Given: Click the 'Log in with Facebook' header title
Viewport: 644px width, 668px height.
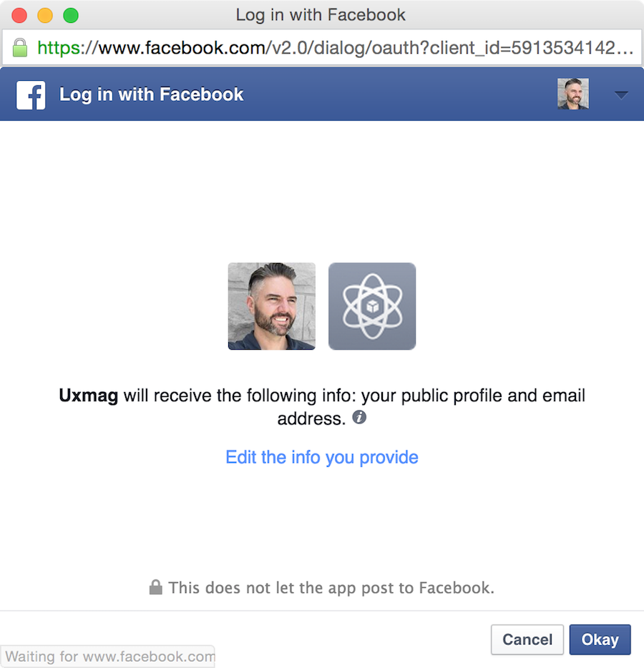Looking at the screenshot, I should [151, 94].
